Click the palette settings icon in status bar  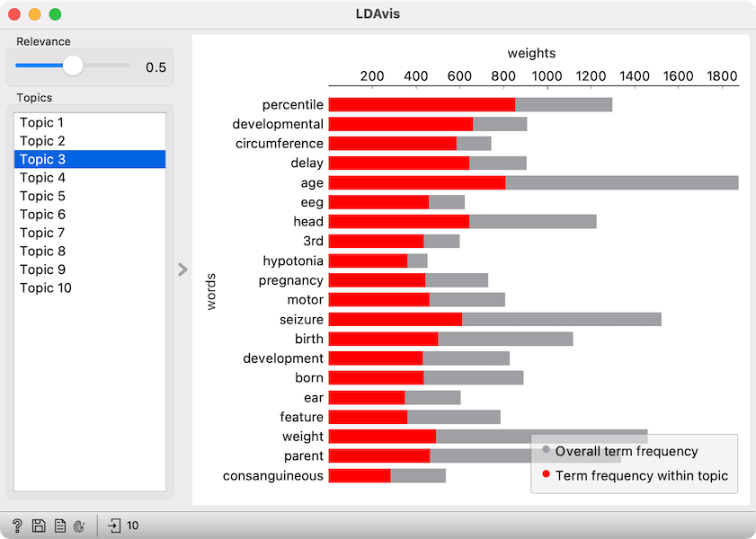coord(79,526)
